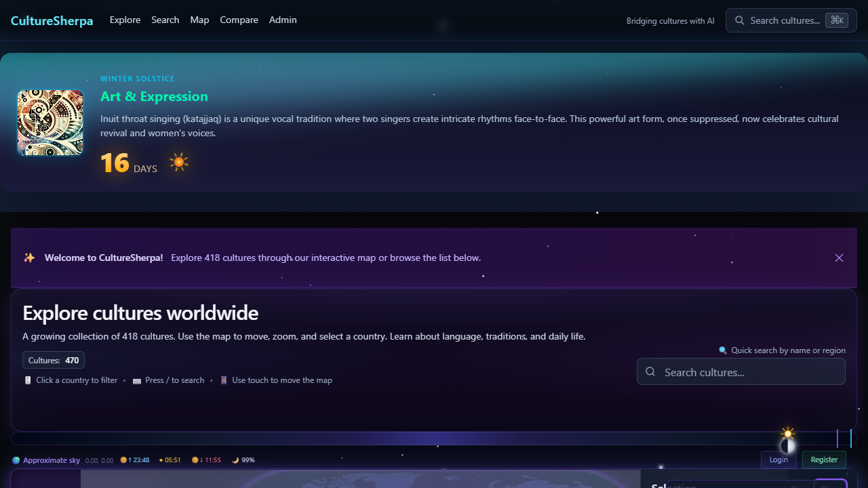Click the sparkles icon in welcome banner
The width and height of the screenshot is (868, 488).
(29, 258)
